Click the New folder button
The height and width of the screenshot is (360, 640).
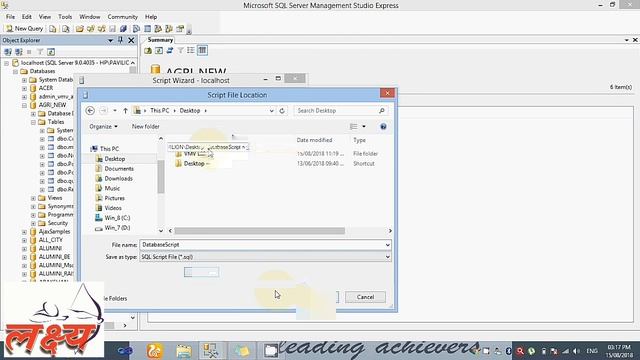click(x=145, y=127)
